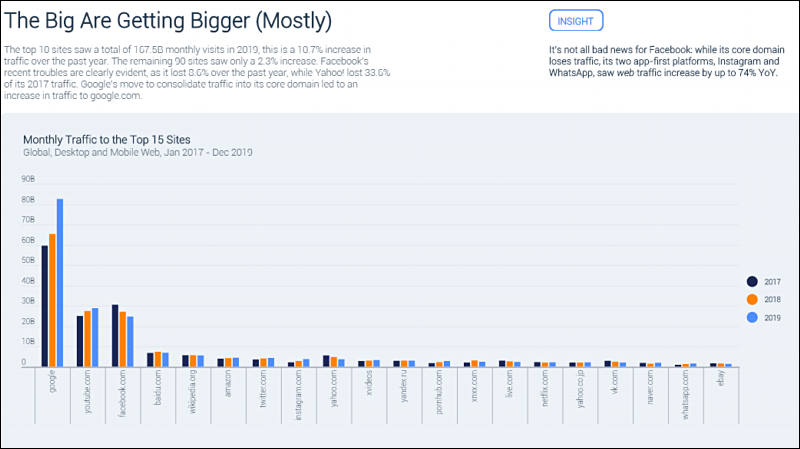Click the "Monthly Traffic to the Top 15 Sites" title
The width and height of the screenshot is (800, 449).
[x=106, y=139]
